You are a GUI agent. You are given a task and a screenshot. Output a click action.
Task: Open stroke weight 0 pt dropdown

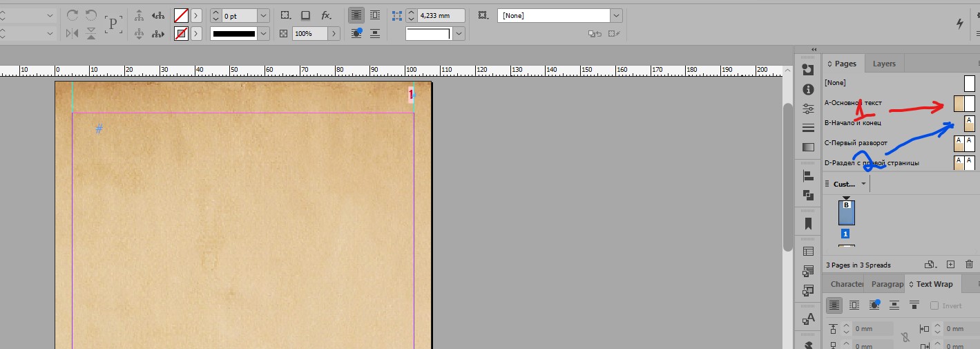click(263, 15)
